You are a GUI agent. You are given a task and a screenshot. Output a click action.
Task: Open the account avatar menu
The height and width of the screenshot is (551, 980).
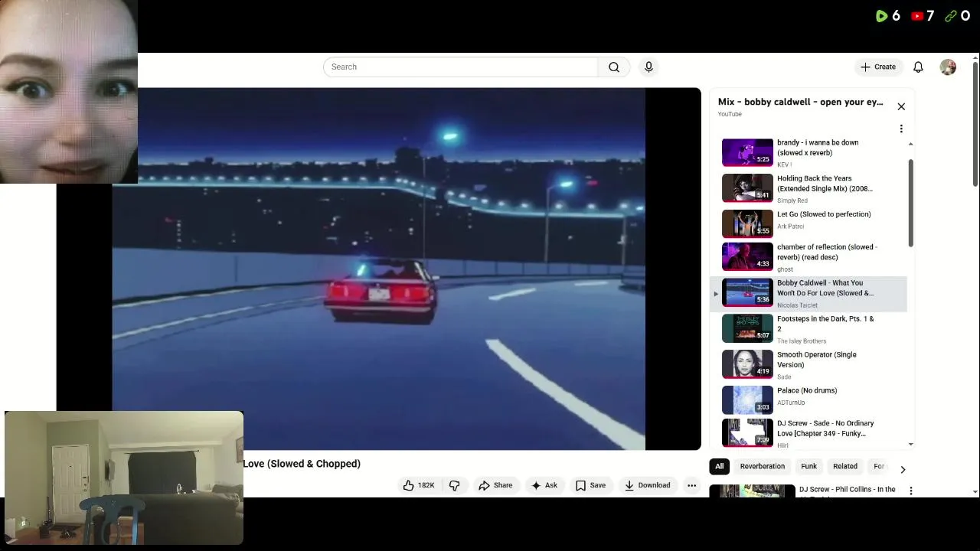click(x=948, y=67)
